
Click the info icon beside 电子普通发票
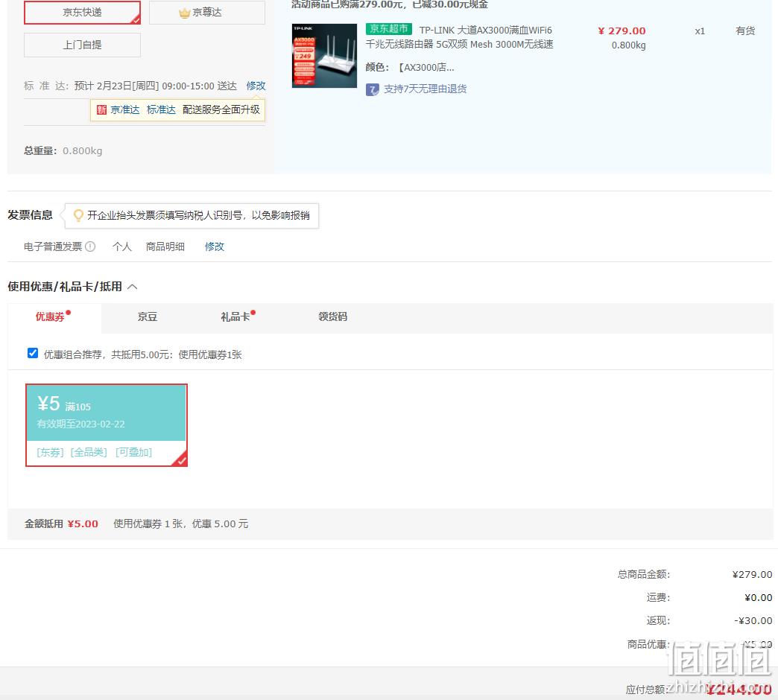point(90,246)
